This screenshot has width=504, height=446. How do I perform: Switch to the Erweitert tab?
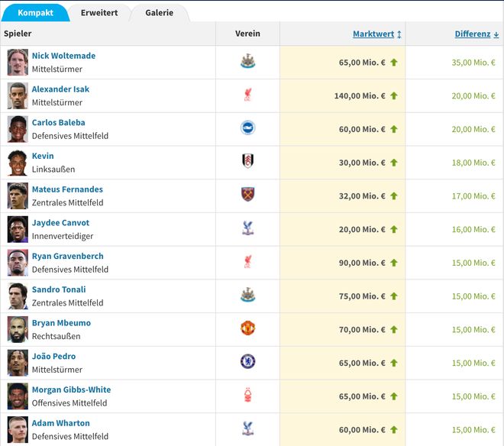click(99, 13)
